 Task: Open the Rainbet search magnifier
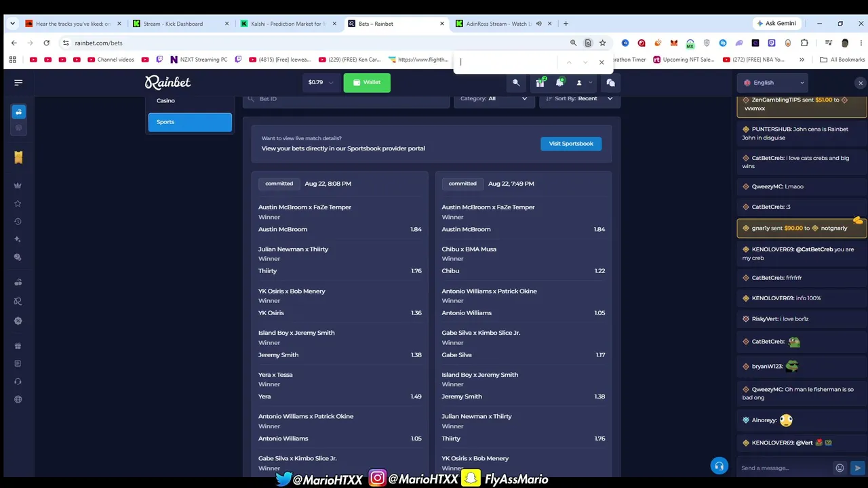pyautogui.click(x=516, y=83)
